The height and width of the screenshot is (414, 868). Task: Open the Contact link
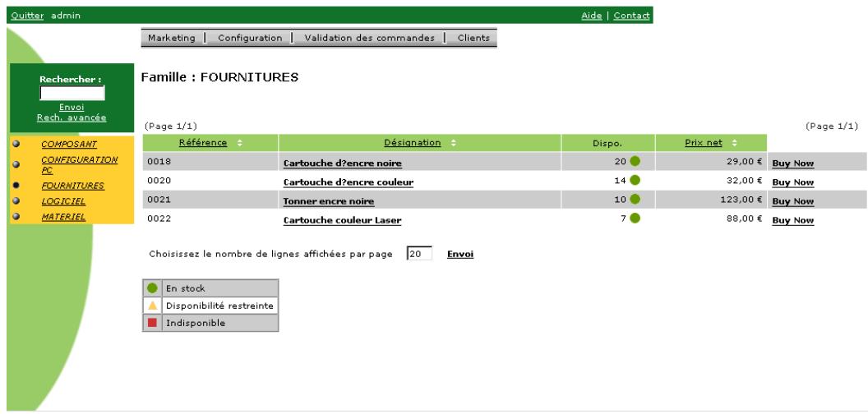[x=631, y=16]
